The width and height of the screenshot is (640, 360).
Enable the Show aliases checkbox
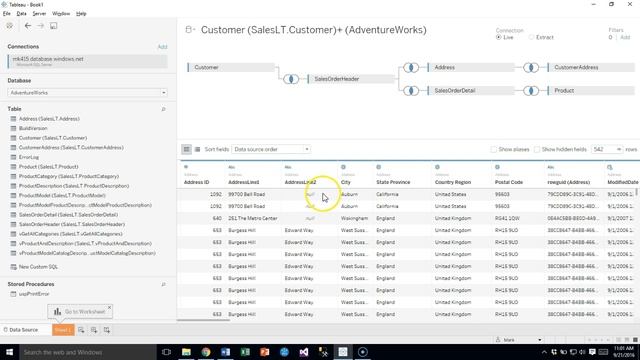tap(494, 149)
